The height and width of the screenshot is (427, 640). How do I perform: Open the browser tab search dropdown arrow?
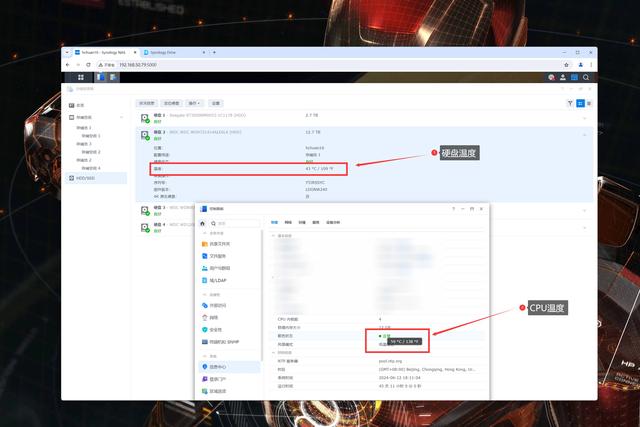(x=67, y=52)
